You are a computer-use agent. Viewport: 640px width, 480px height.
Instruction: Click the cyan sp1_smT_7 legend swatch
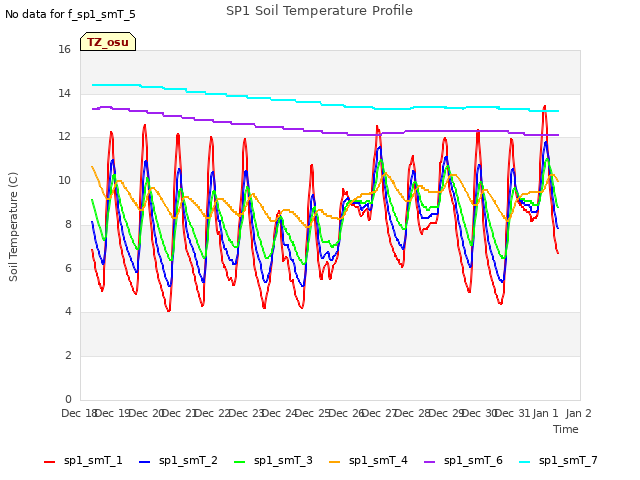click(524, 462)
